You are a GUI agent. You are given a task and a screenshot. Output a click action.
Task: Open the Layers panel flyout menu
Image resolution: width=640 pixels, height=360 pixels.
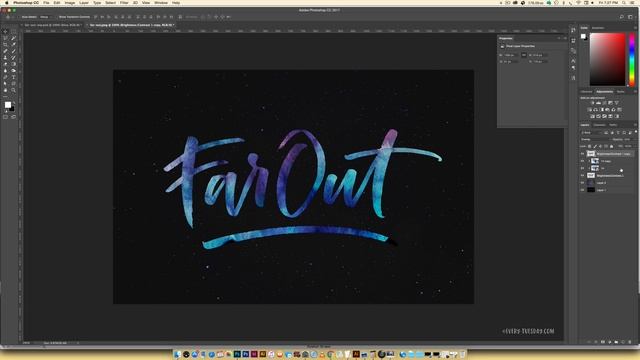(635, 125)
